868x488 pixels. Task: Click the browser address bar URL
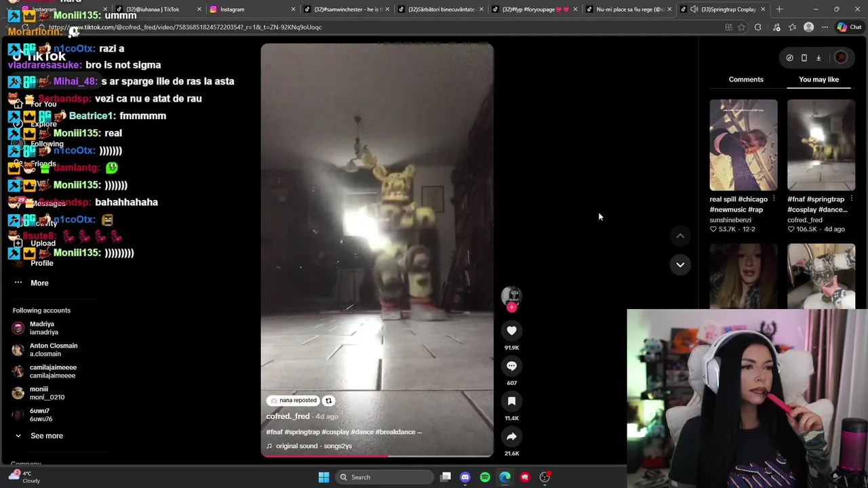tap(185, 27)
